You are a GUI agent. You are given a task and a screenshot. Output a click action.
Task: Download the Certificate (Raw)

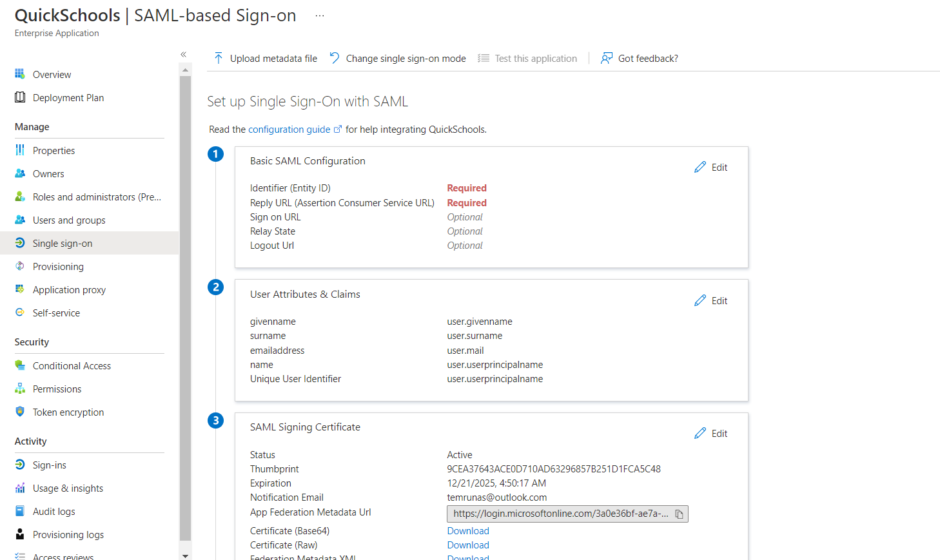pos(468,545)
